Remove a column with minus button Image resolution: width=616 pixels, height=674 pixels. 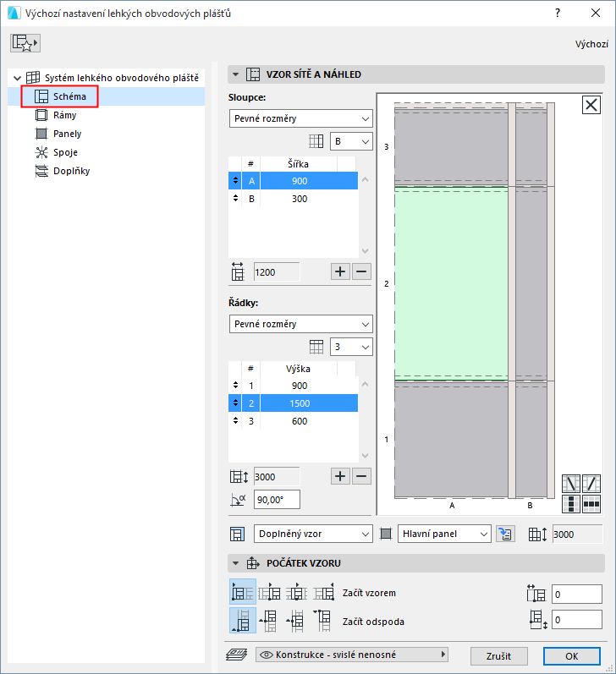point(361,271)
